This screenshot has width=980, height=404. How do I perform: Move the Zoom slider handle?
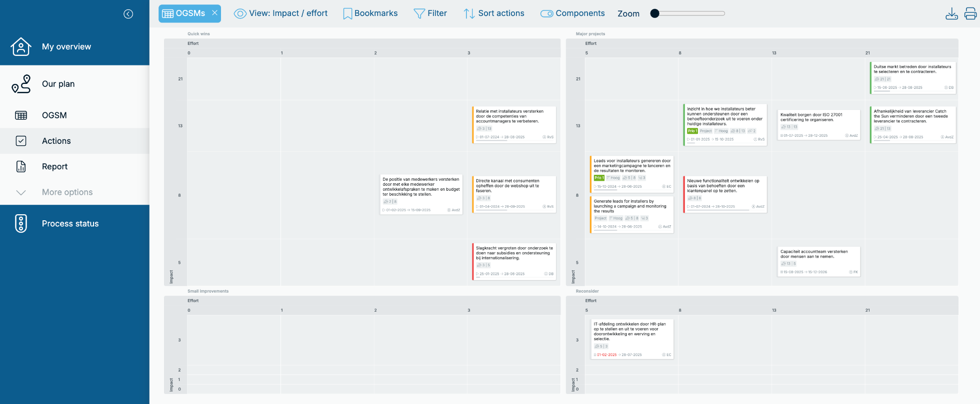point(654,13)
